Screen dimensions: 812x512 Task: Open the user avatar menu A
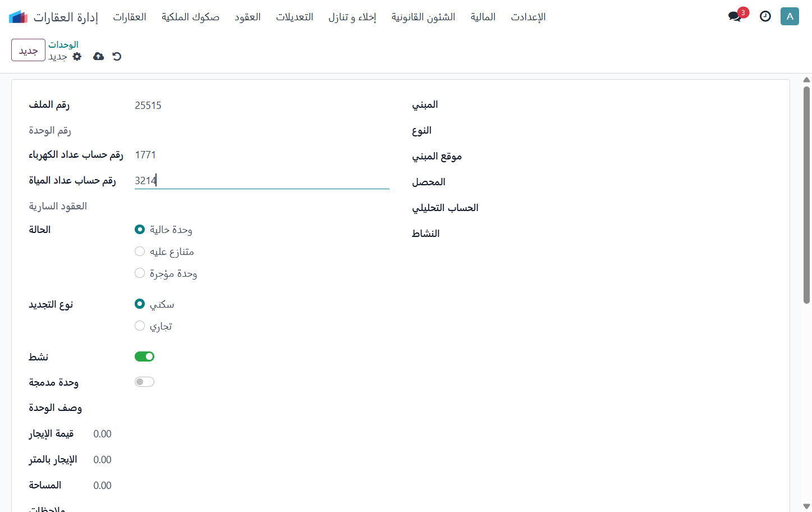coord(790,16)
